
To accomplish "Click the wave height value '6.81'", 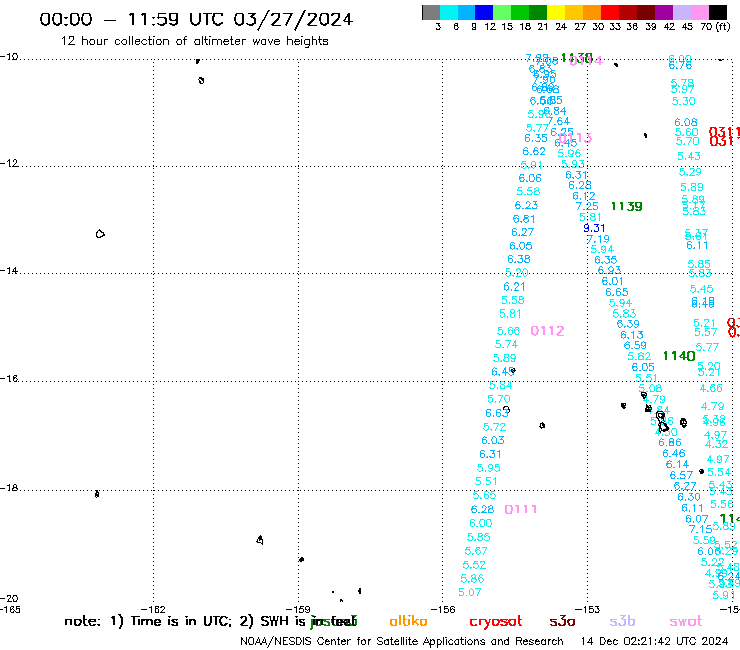I will pyautogui.click(x=524, y=219).
